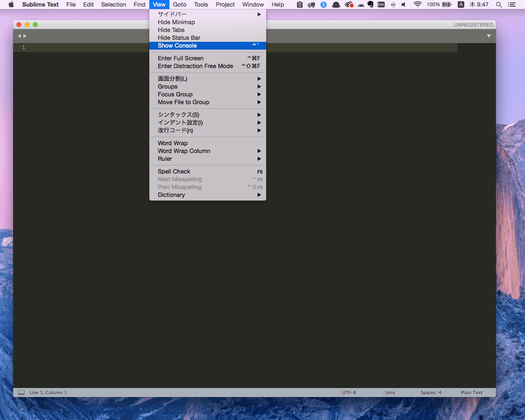Open the Goto menu

click(180, 5)
